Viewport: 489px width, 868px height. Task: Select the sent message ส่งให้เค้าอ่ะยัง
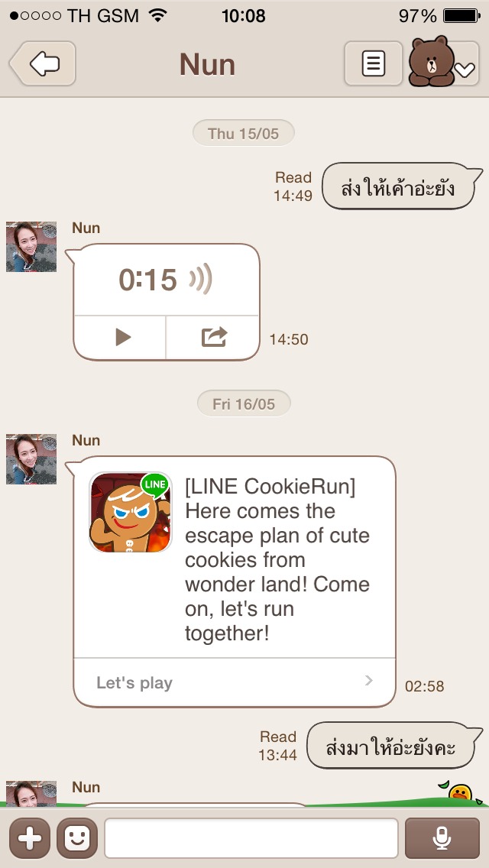[398, 186]
